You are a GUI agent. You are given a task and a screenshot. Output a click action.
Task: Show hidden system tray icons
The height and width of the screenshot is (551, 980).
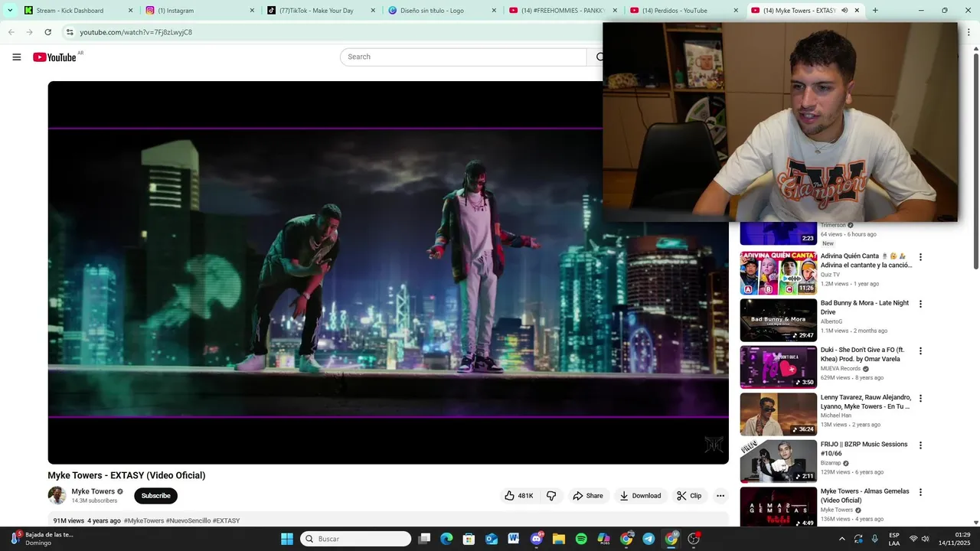tap(842, 539)
